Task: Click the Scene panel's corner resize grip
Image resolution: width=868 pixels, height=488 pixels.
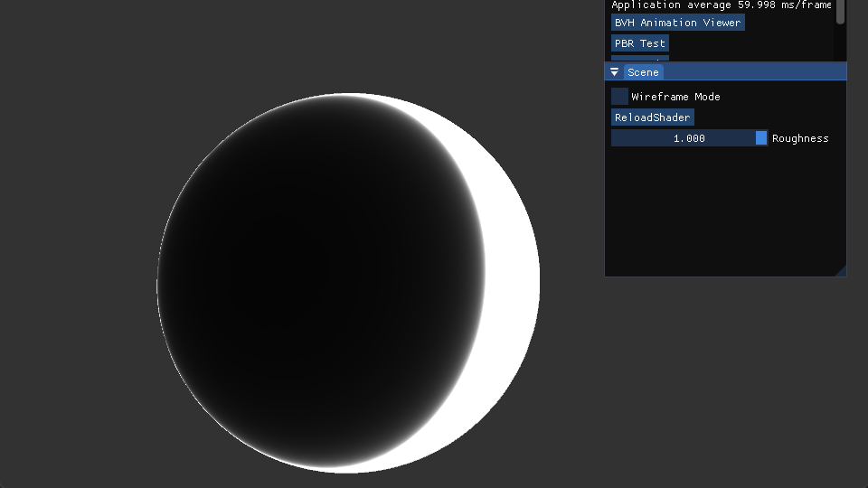Action: coord(841,271)
